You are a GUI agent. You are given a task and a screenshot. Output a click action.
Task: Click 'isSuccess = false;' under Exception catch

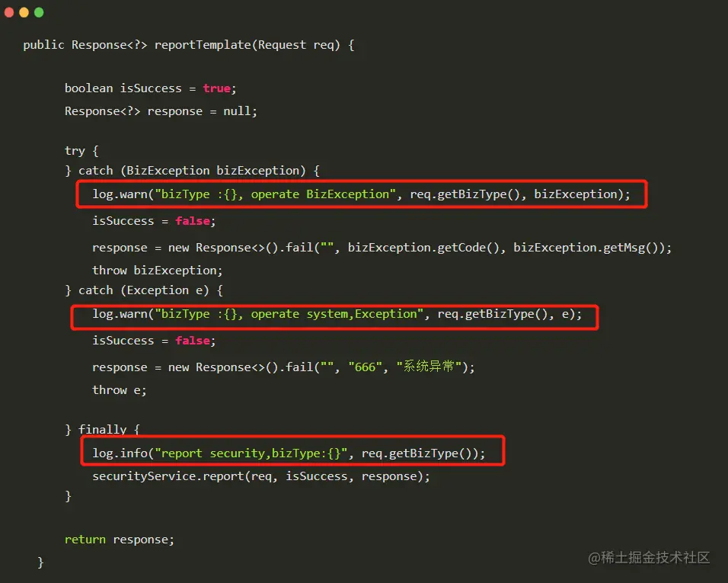pos(154,341)
